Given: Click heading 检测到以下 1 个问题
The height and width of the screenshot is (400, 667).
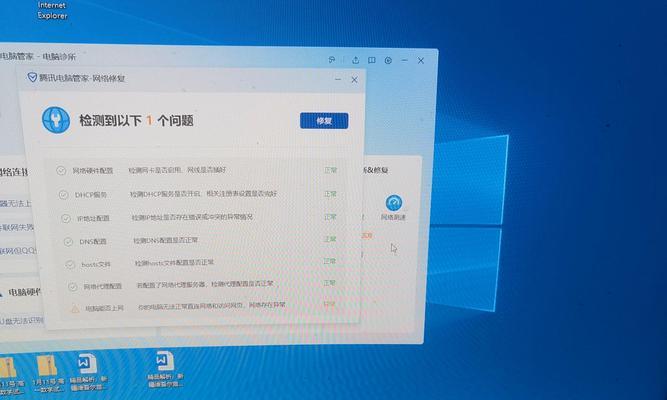Looking at the screenshot, I should click(136, 120).
